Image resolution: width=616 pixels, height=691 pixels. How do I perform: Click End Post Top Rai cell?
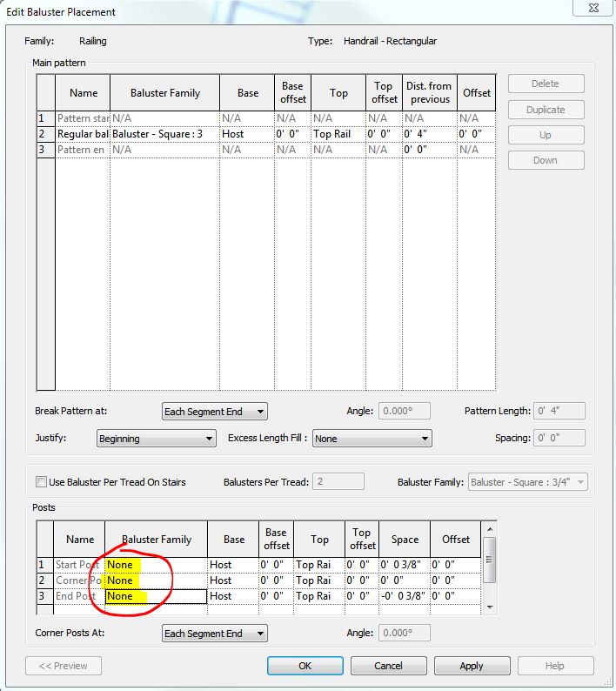[x=319, y=596]
